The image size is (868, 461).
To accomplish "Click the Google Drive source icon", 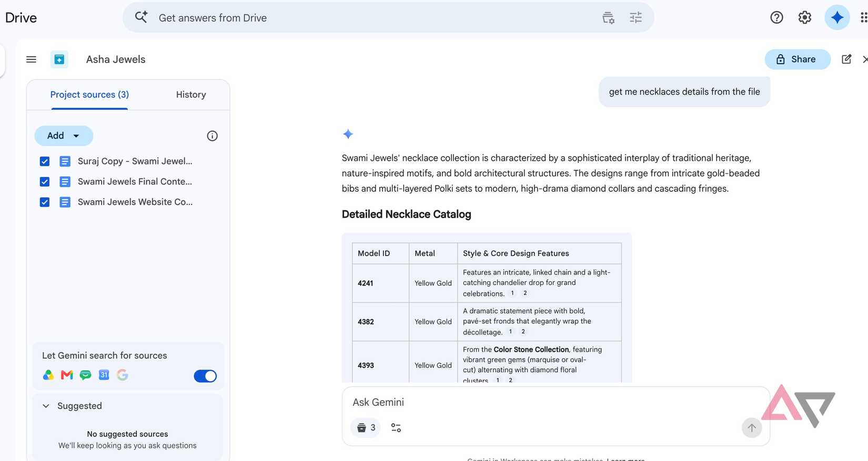I will [48, 375].
